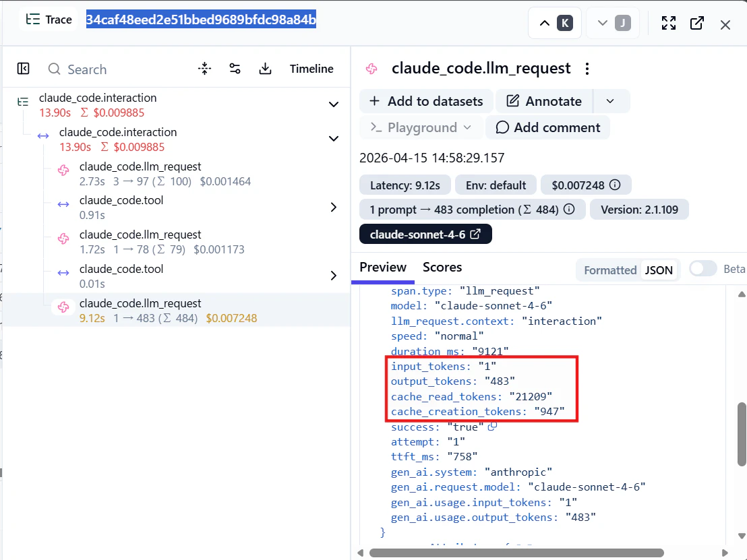Switch view to JSON
Image resolution: width=747 pixels, height=560 pixels.
(659, 270)
